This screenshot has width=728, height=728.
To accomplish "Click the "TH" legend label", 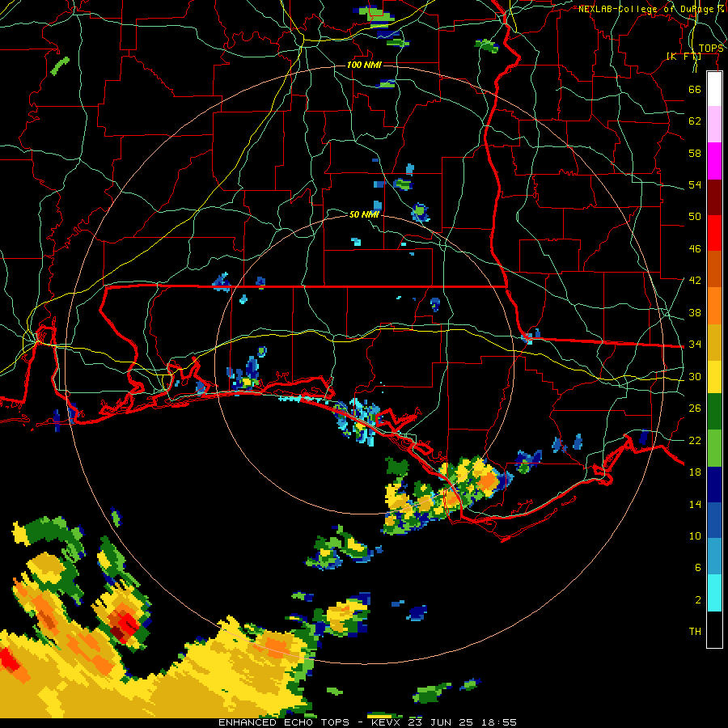I will pos(695,632).
